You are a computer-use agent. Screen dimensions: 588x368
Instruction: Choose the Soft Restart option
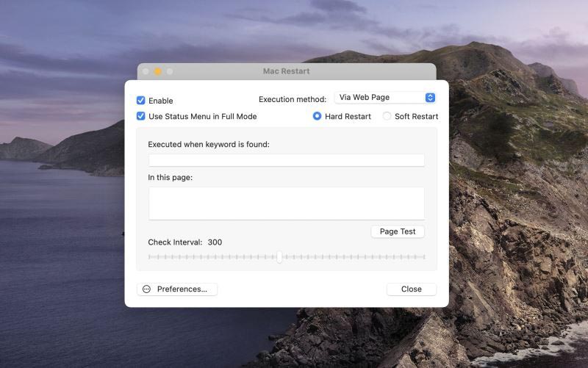coord(387,116)
